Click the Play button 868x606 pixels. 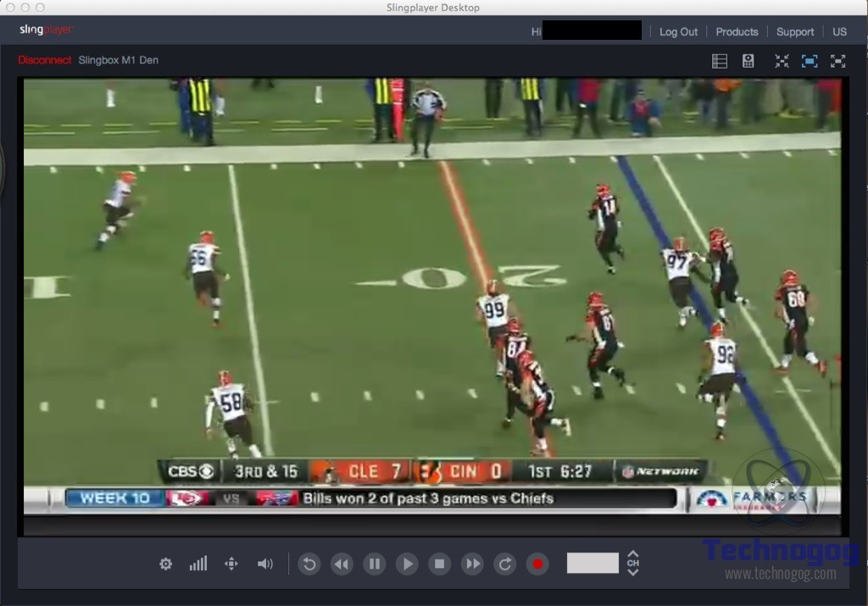click(408, 564)
